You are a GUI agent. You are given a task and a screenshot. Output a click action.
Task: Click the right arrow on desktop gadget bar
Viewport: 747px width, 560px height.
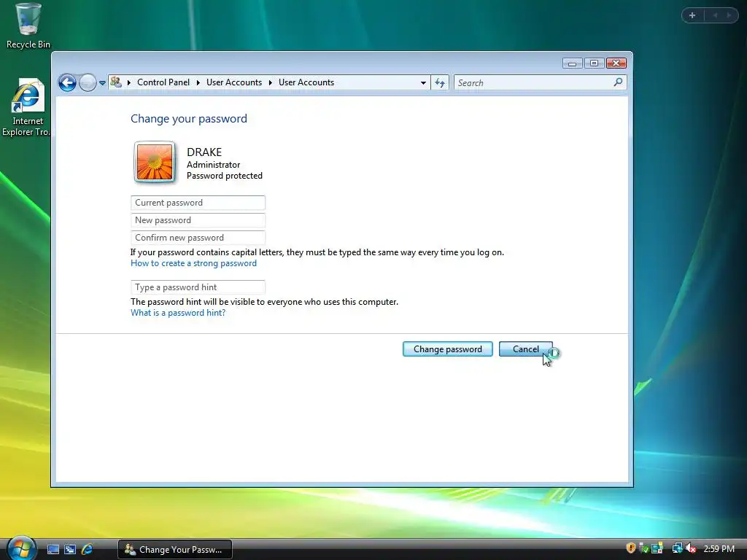[729, 15]
